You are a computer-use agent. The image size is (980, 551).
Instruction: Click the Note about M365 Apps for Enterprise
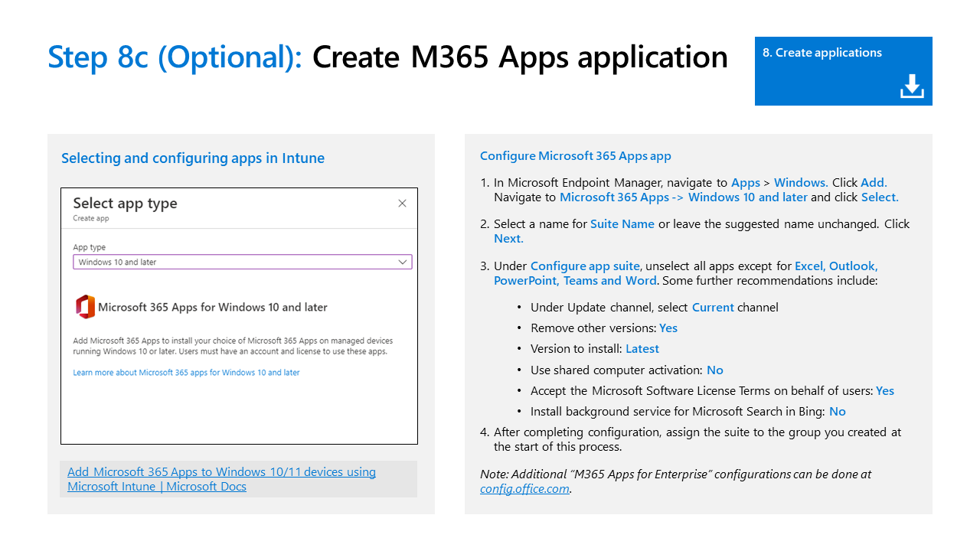tap(676, 481)
